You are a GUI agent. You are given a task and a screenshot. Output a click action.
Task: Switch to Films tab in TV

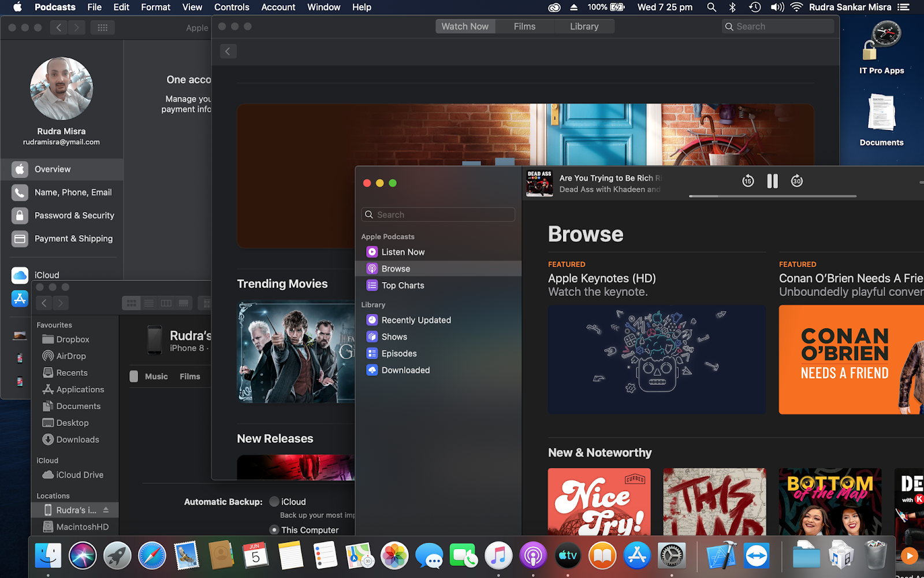(525, 27)
